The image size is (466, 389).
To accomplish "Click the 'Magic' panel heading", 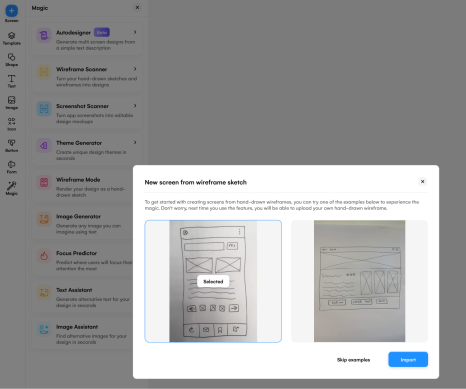I will (x=40, y=8).
